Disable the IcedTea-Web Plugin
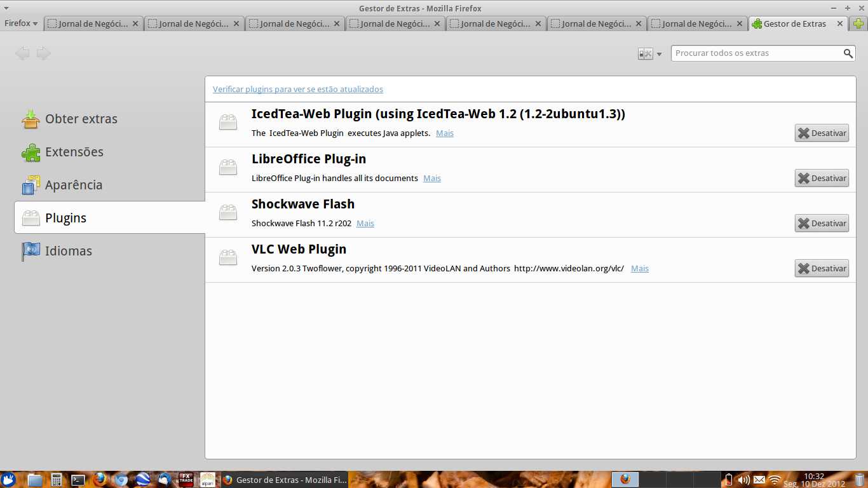The image size is (868, 488). tap(822, 133)
